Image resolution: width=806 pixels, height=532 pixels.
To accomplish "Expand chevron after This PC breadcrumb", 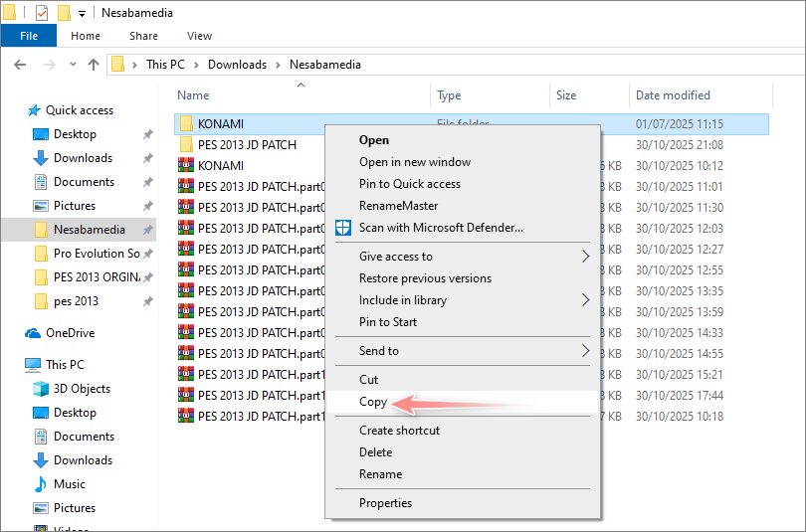I will tap(196, 66).
